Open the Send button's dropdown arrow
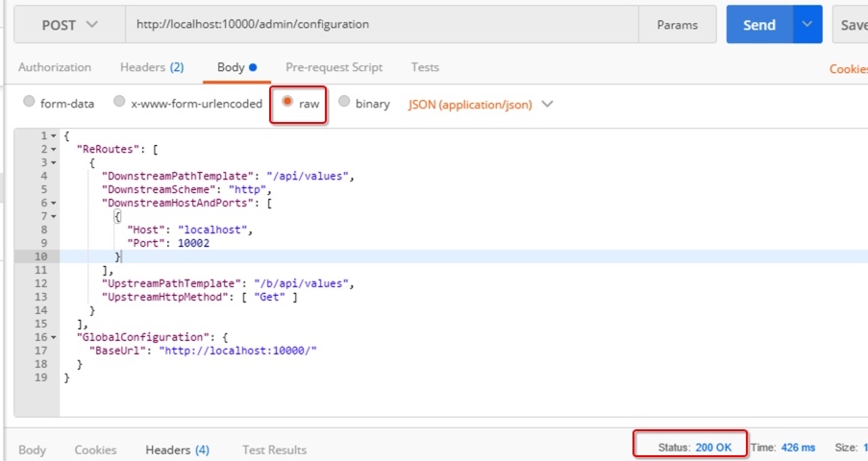Viewport: 868px width, 461px height. (807, 24)
